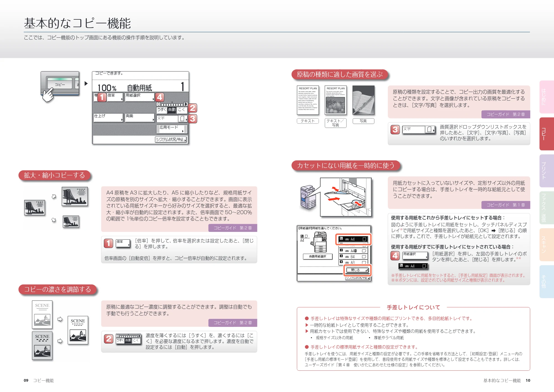Click the 写真 original type label
This screenshot has width=554, height=392.
pos(363,121)
